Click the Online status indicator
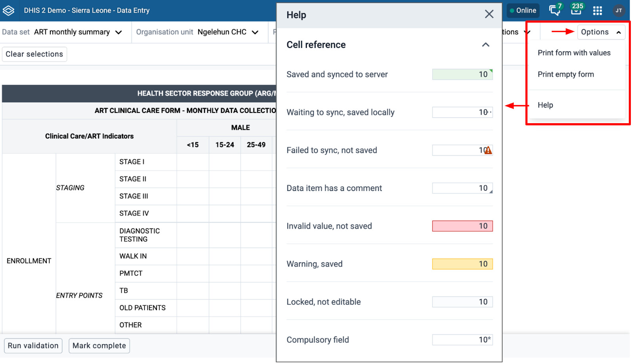Screen dimensions: 634x364 point(523,11)
